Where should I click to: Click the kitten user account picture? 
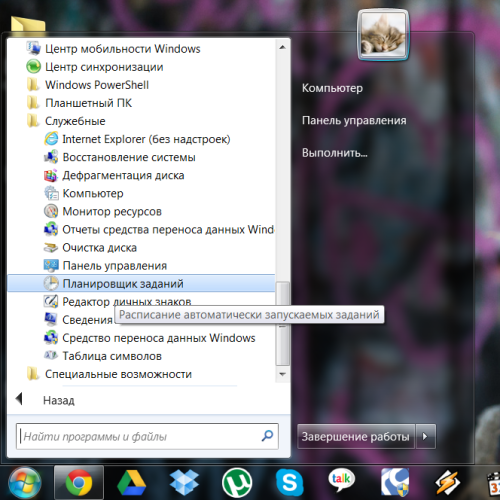(383, 35)
